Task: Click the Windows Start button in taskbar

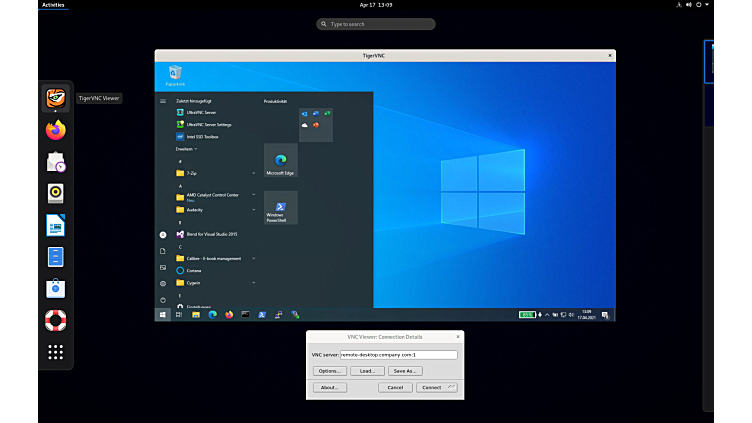Action: [x=162, y=315]
